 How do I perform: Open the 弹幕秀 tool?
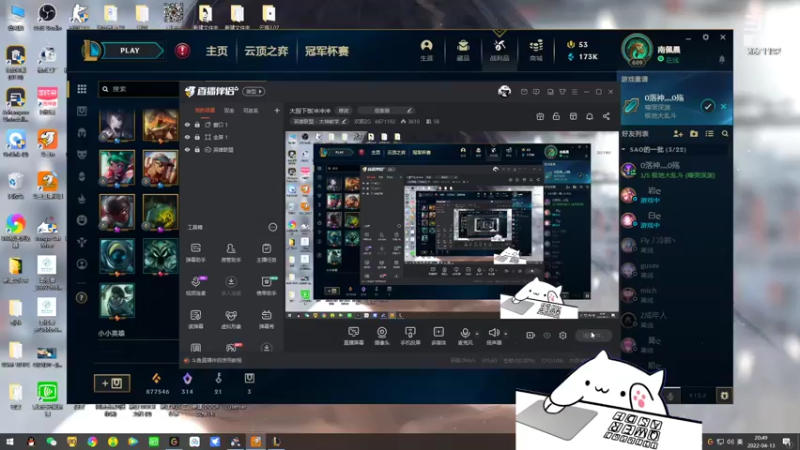pyautogui.click(x=266, y=319)
